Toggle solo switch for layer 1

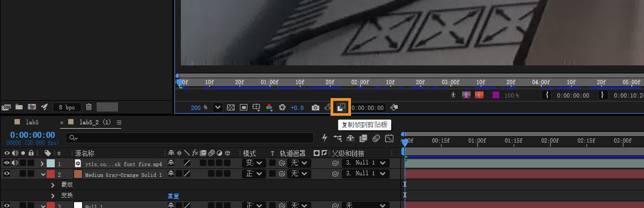tap(23, 163)
